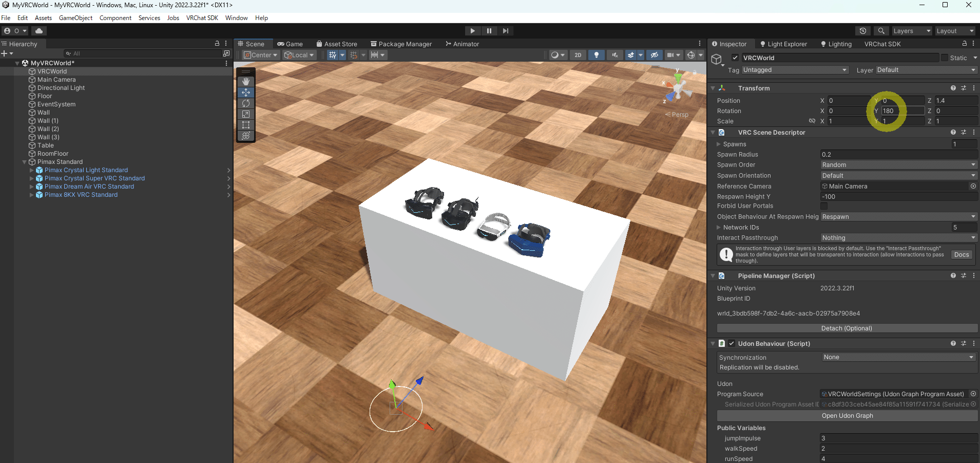Toggle 2D view mode in Scene
980x463 pixels.
pos(578,55)
